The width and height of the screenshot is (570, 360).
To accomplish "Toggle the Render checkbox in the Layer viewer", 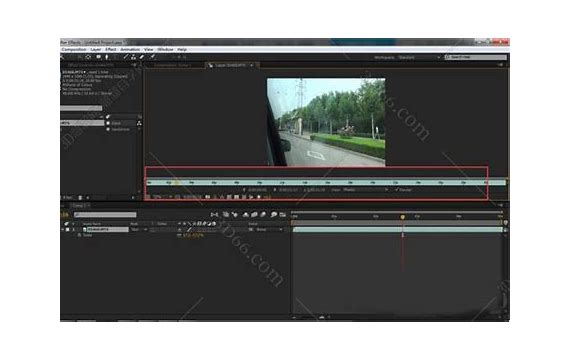I will pos(397,189).
